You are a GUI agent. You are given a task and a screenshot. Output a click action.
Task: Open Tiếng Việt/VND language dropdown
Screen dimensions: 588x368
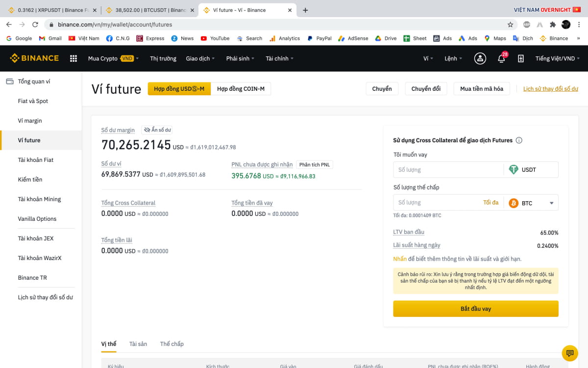557,58
